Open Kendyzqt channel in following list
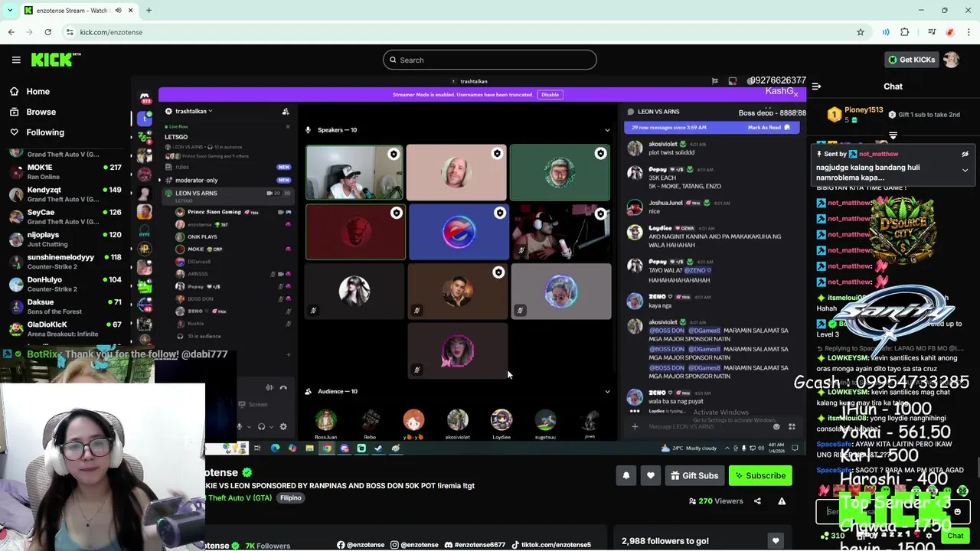Viewport: 980px width, 551px height. click(x=65, y=194)
